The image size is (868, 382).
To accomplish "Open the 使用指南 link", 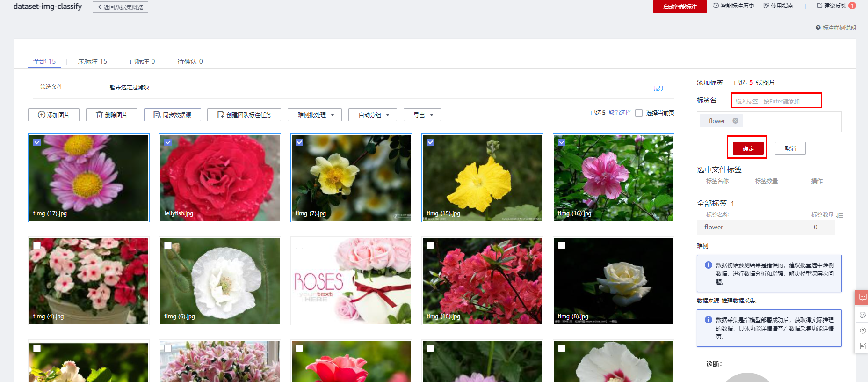I will click(778, 6).
